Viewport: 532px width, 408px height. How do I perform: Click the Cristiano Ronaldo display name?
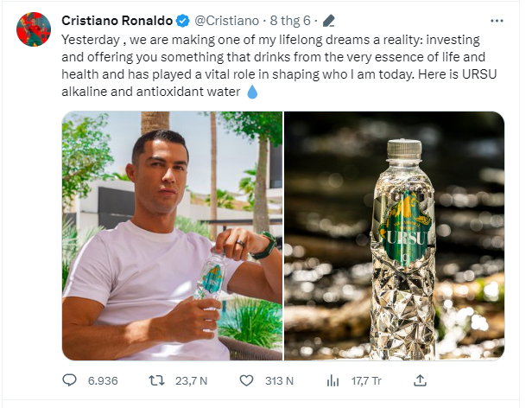tap(117, 21)
